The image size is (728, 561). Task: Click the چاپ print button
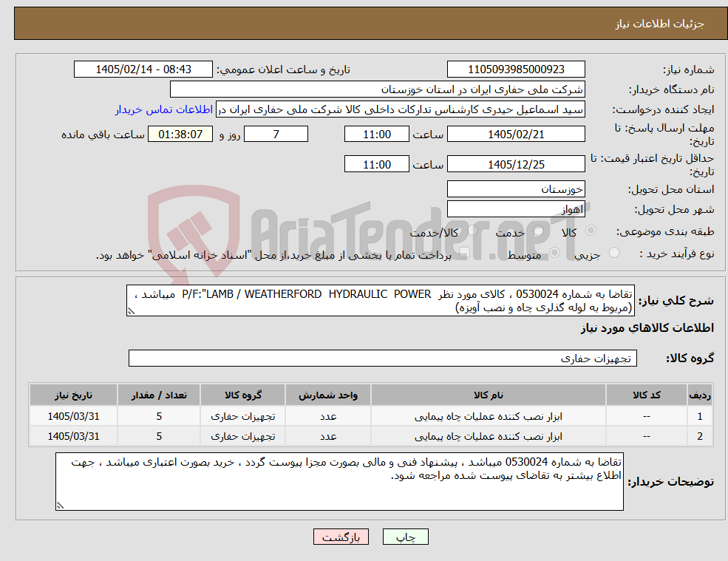coord(405,537)
